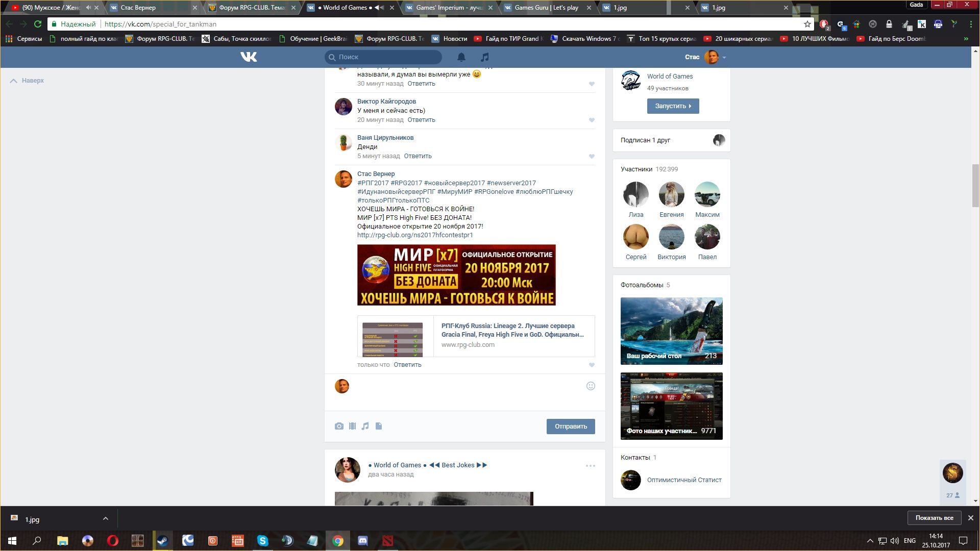Open РПГ-Клуб Russia Lineage 2 link preview title
The image size is (980, 551).
click(x=512, y=330)
